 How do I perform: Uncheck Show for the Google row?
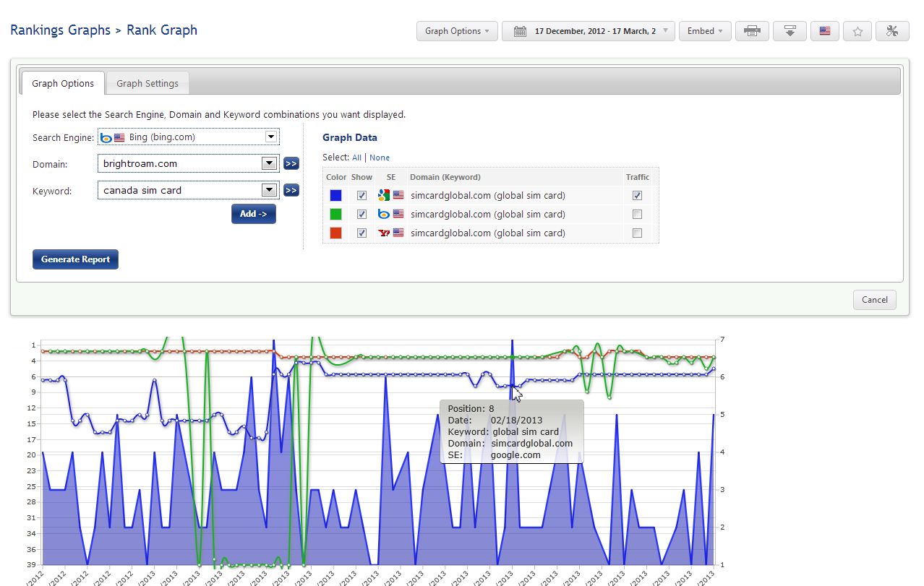(362, 196)
